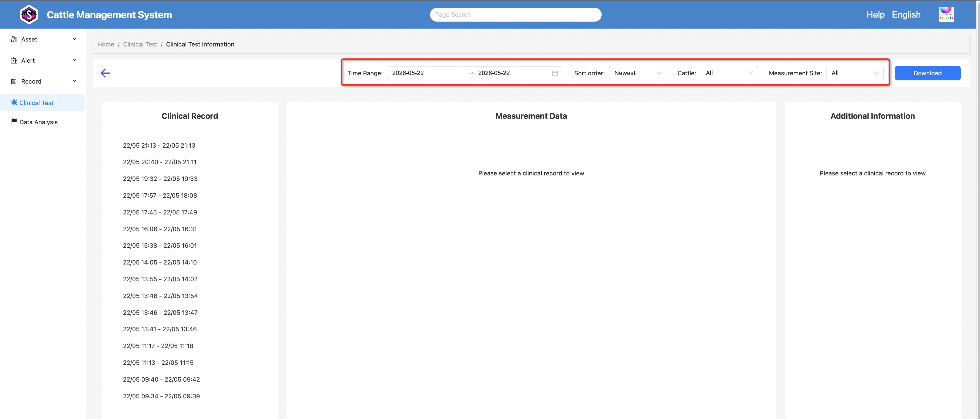Select Data Analysis in sidebar

click(x=43, y=122)
